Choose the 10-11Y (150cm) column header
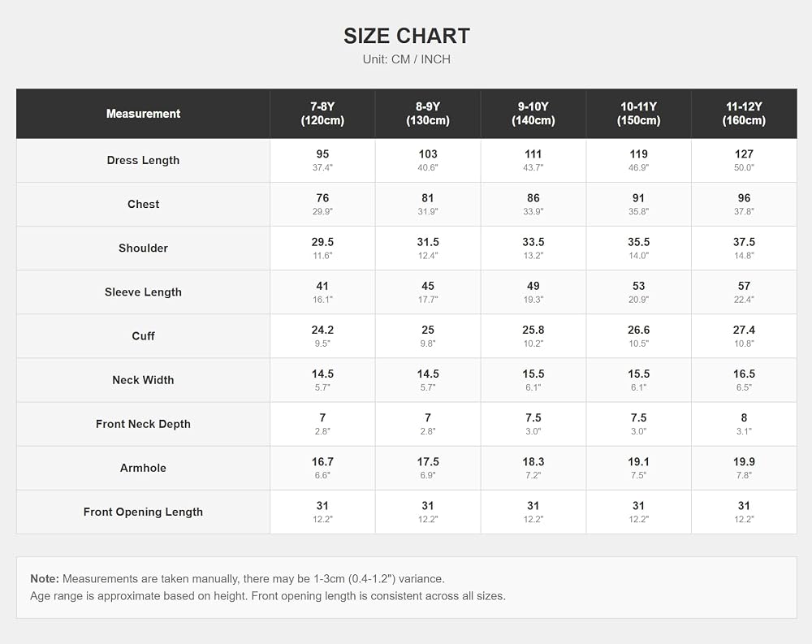812x644 pixels. click(x=638, y=114)
